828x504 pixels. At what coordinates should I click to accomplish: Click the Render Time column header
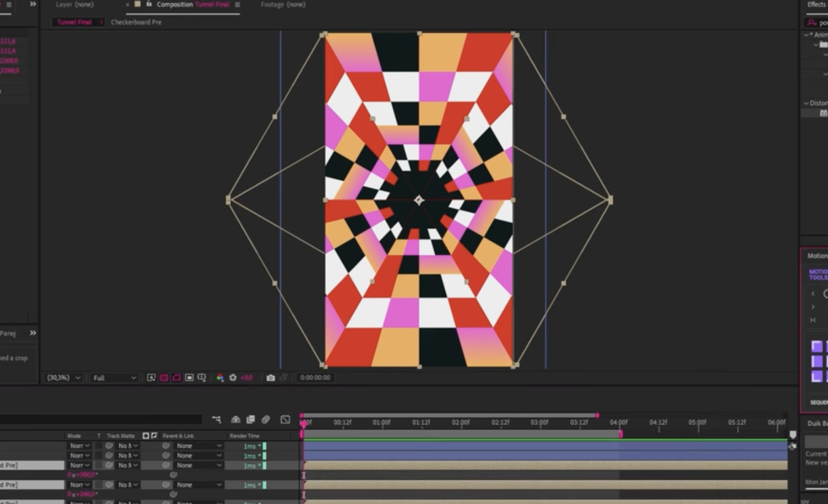[245, 436]
